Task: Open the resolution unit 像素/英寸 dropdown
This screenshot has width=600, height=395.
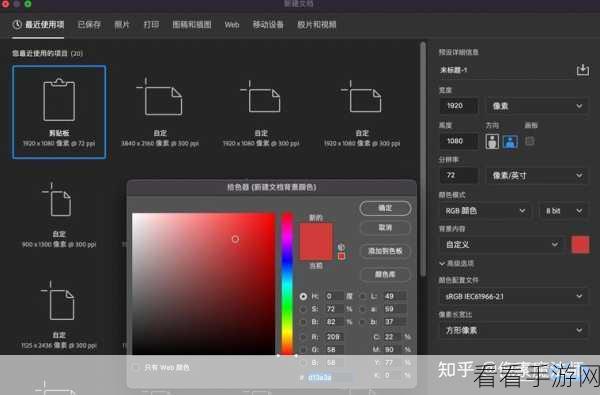Action: 537,176
